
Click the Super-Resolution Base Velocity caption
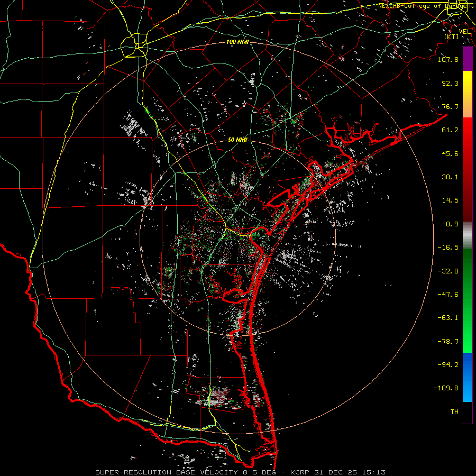click(241, 472)
